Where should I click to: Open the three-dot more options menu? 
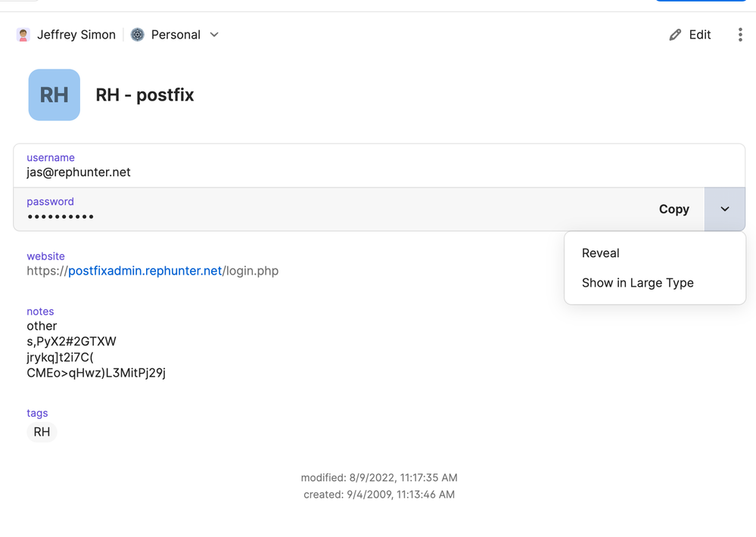tap(740, 35)
